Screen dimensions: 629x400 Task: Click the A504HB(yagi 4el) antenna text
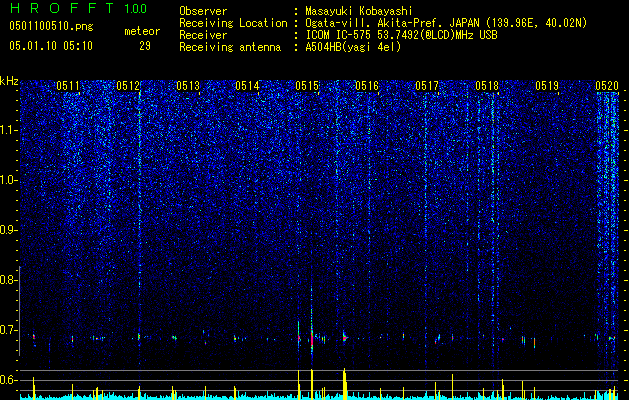353,47
